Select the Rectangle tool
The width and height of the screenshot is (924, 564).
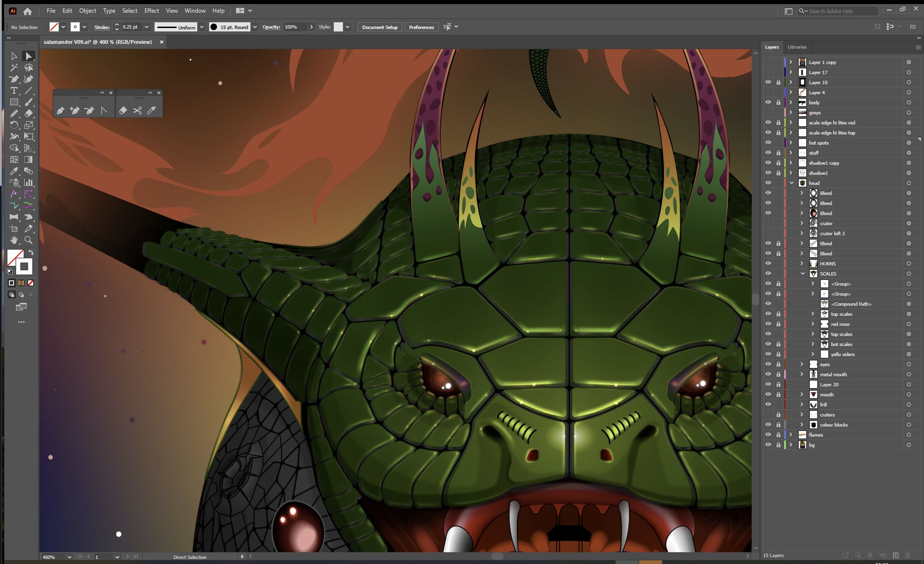pyautogui.click(x=14, y=102)
